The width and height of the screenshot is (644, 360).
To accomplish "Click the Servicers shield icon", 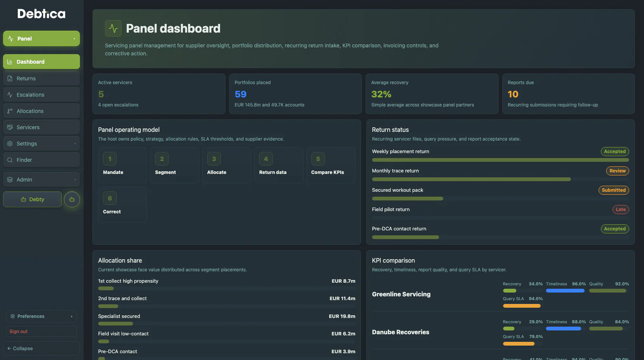I will [10, 127].
